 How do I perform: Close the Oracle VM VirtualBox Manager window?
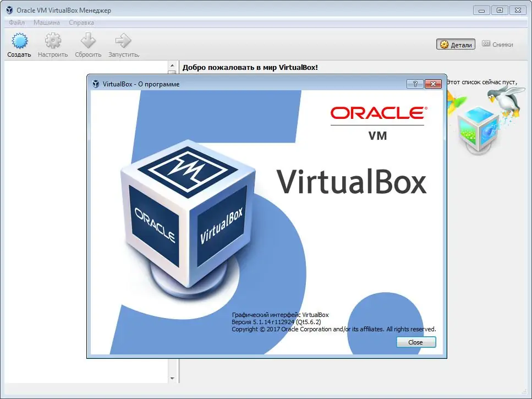[518, 10]
